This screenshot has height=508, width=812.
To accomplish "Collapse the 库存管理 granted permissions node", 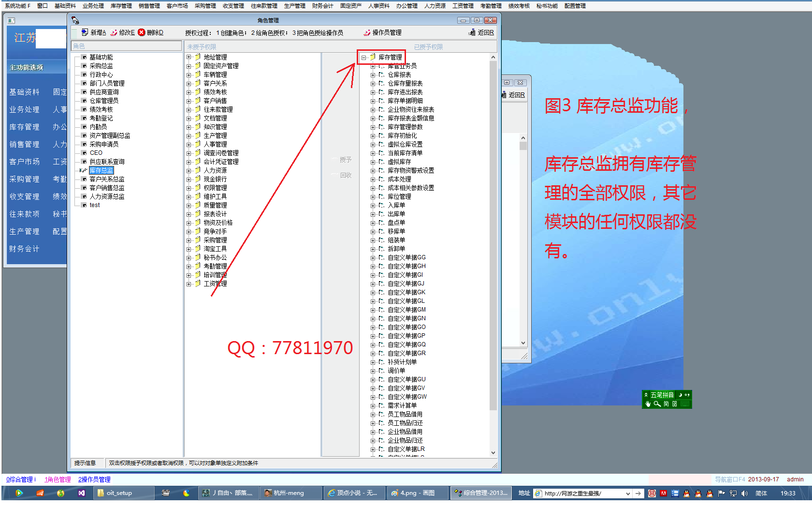I will (363, 58).
